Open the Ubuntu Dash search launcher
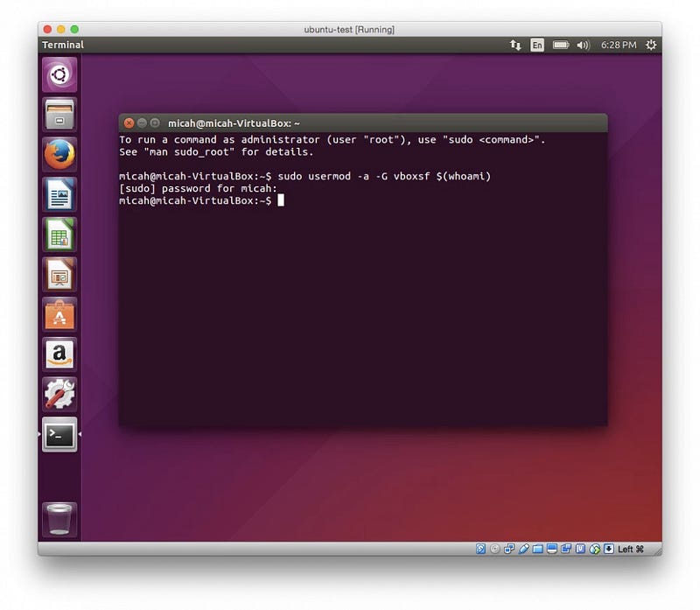The height and width of the screenshot is (610, 700). [59, 74]
